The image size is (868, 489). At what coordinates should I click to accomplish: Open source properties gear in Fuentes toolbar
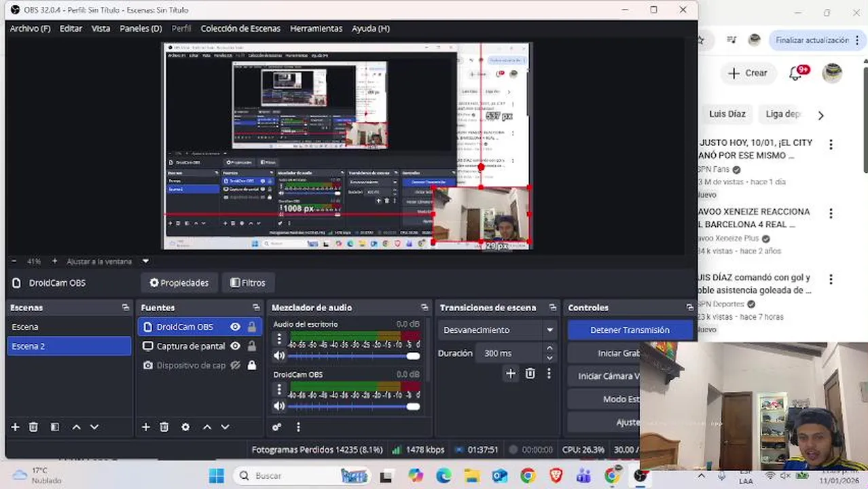point(185,427)
